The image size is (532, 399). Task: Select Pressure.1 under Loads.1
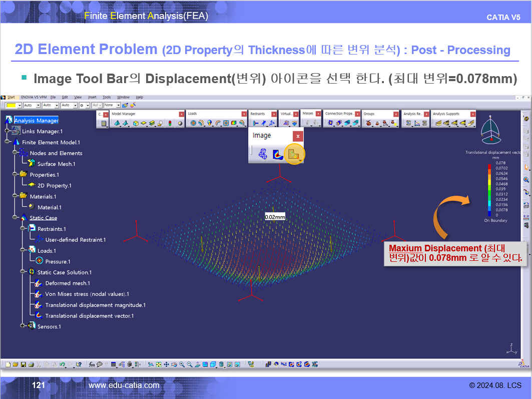click(58, 261)
